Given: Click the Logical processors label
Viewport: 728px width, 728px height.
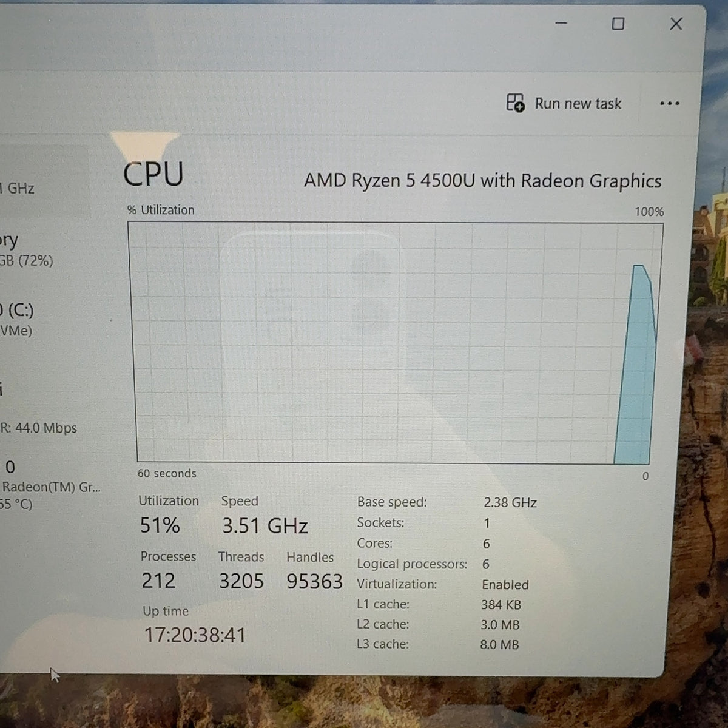Looking at the screenshot, I should (412, 564).
